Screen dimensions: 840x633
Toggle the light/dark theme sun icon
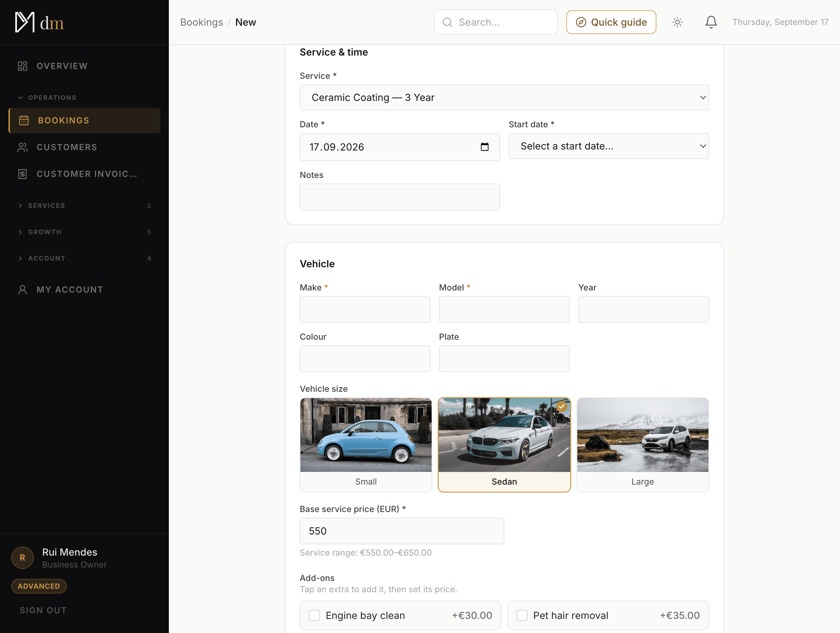[x=677, y=22]
